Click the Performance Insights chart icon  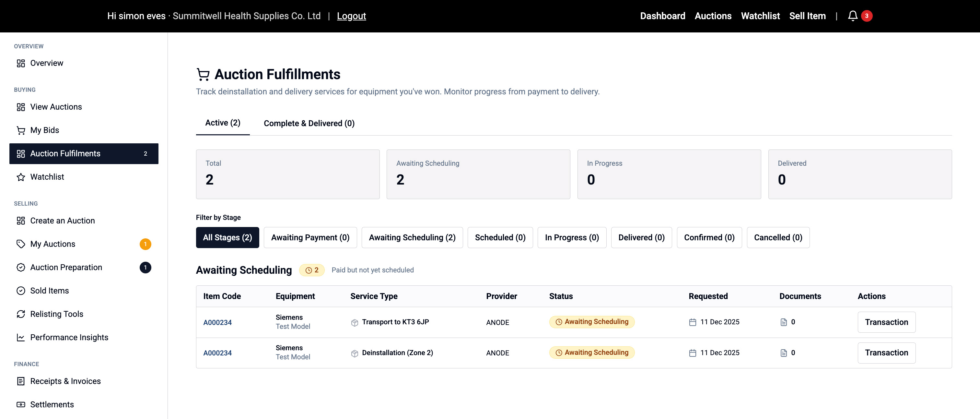tap(20, 338)
